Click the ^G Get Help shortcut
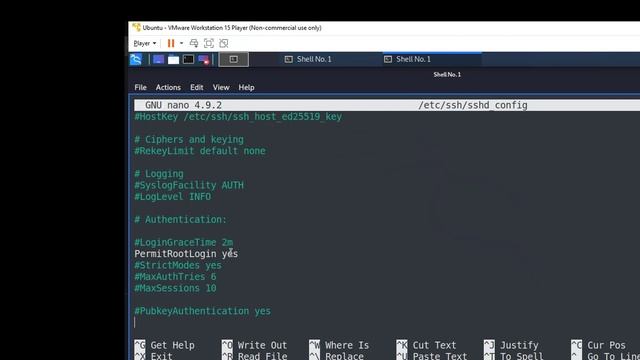 point(164,345)
